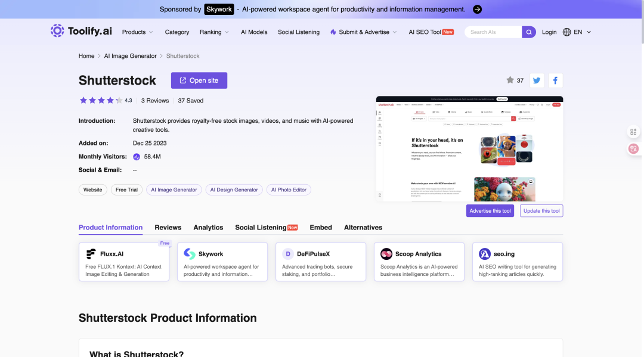Open the Social Listening tab with New badge
Image resolution: width=644 pixels, height=357 pixels.
click(266, 227)
